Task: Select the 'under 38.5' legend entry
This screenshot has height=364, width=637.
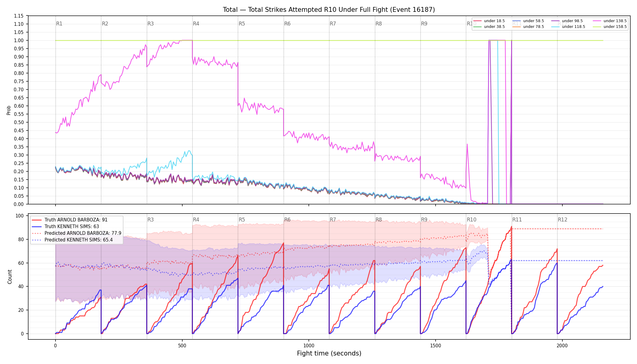Action: 489,27
